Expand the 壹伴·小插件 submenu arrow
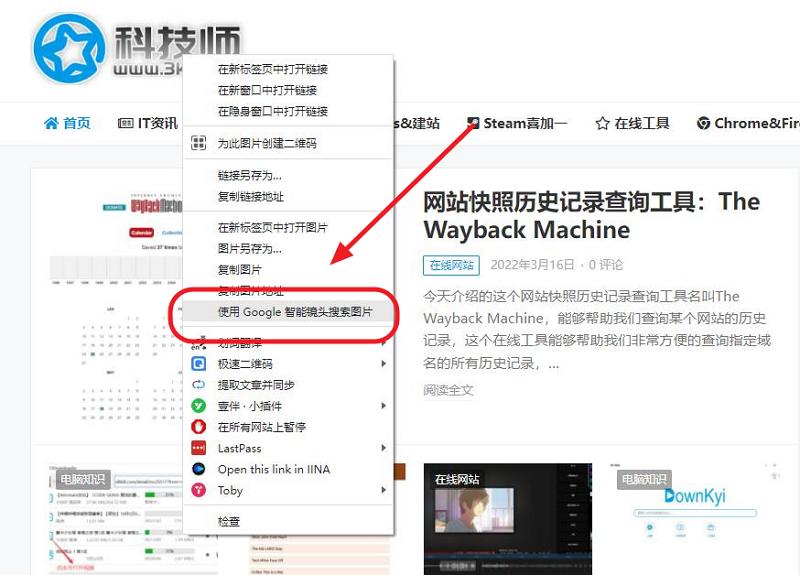 (383, 406)
